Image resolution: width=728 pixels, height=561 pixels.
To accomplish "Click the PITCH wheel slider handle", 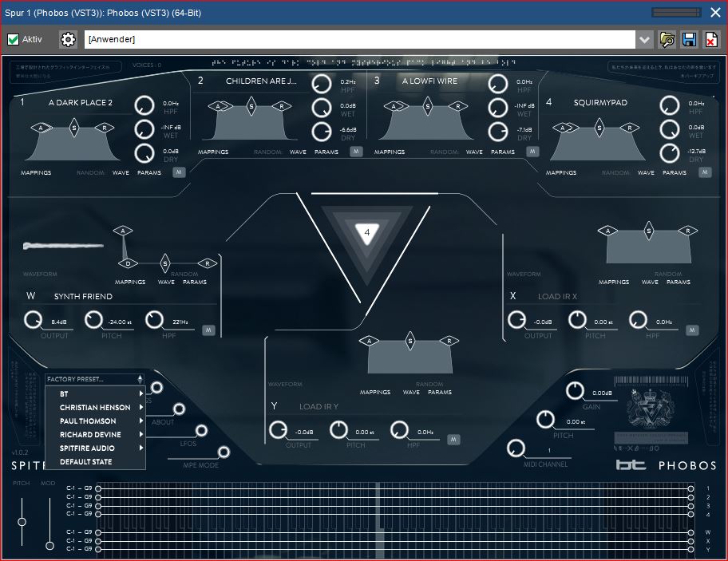I will coord(22,522).
